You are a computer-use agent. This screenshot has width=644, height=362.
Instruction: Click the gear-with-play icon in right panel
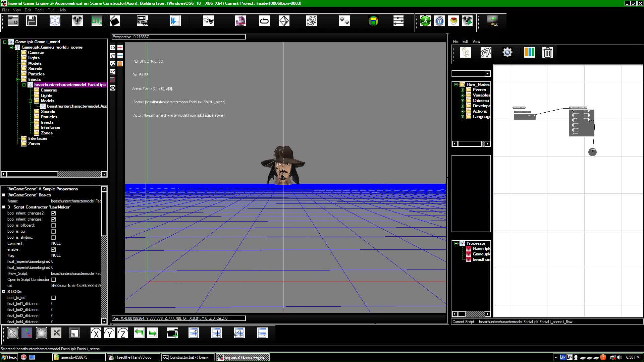[507, 52]
